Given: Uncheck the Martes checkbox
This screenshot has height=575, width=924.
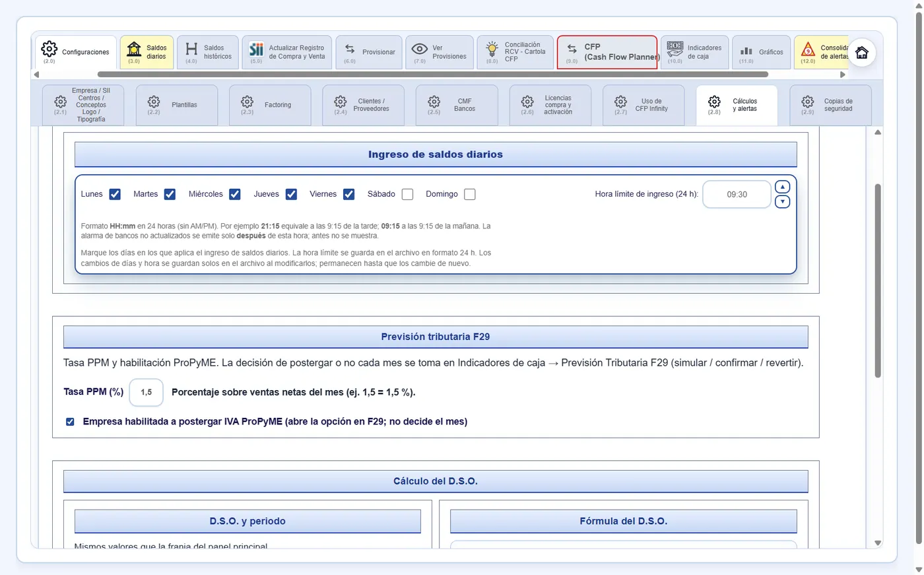Looking at the screenshot, I should [x=170, y=194].
